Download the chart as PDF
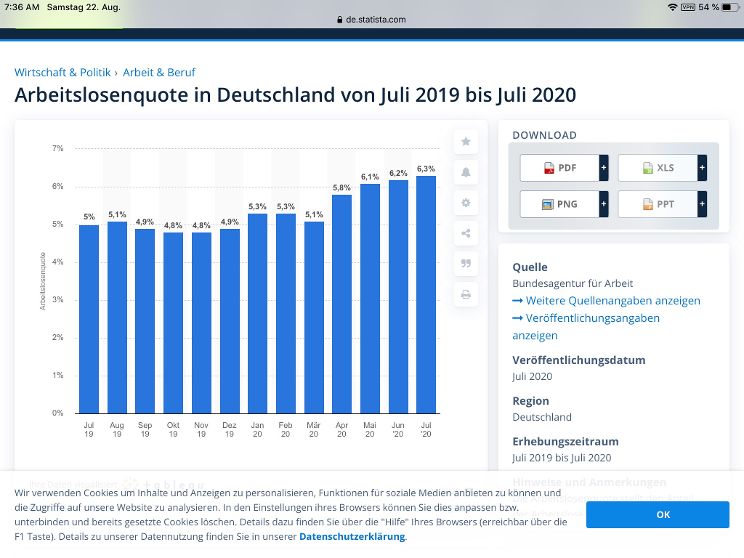This screenshot has height=558, width=744. [559, 168]
